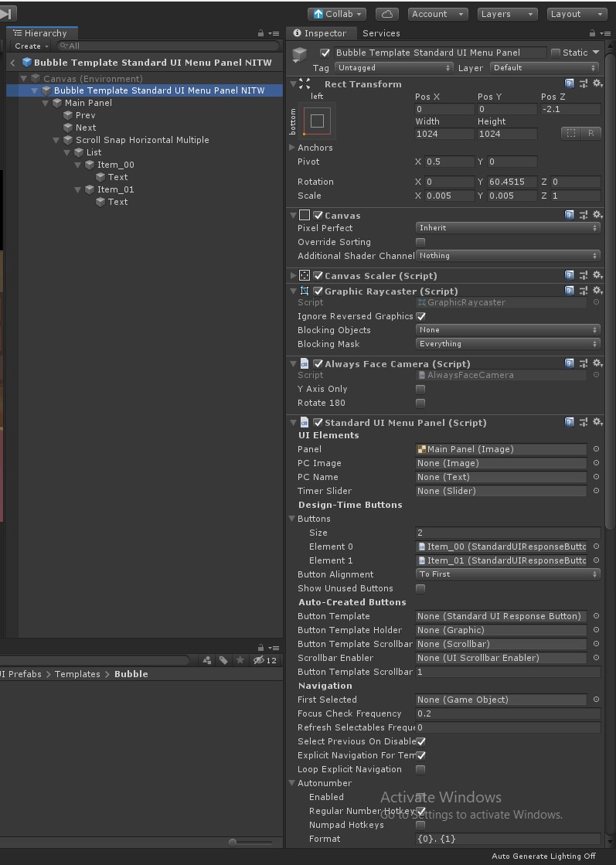
Task: Switch to the Services tab
Action: tap(381, 33)
